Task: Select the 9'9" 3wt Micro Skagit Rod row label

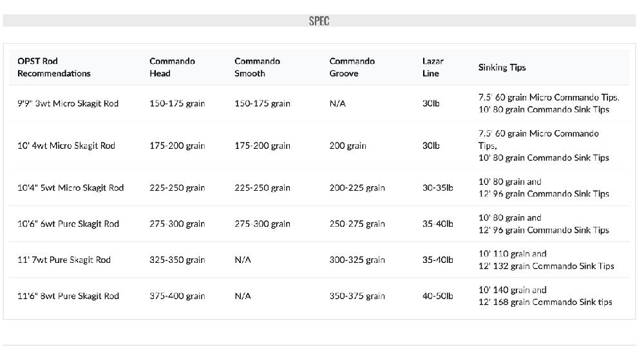Action: point(68,104)
